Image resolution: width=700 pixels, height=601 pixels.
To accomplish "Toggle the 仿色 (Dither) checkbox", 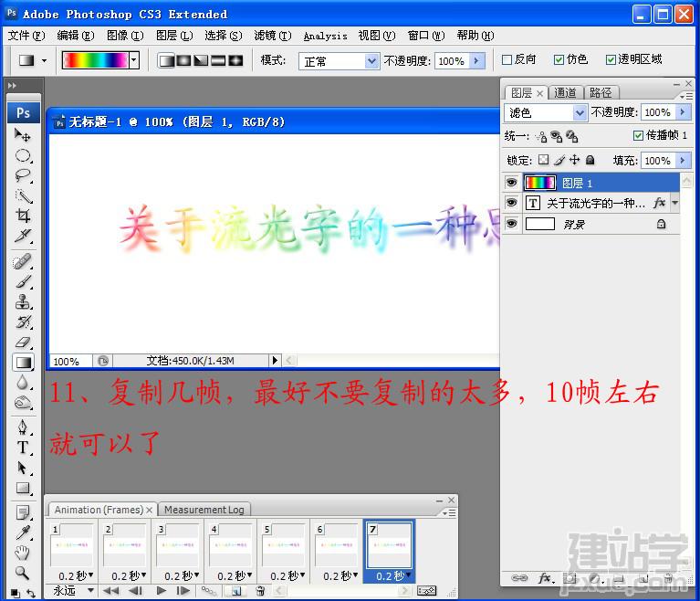I will (x=559, y=60).
